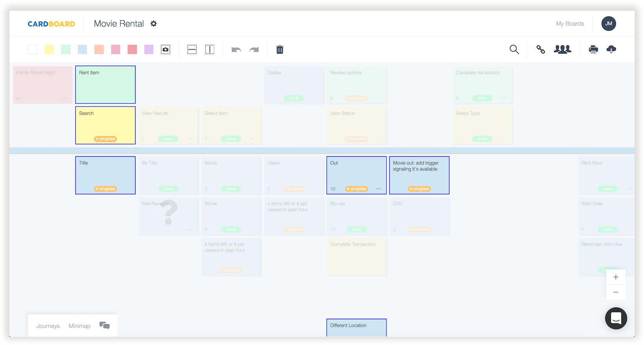Click the Blu-ray card
644x345 pixels.
[x=357, y=216]
